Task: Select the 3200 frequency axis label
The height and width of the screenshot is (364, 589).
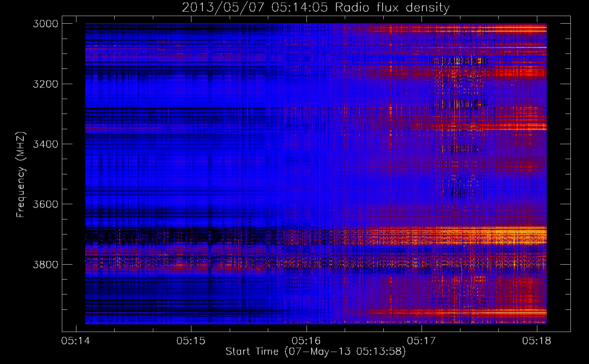Action: [x=46, y=84]
